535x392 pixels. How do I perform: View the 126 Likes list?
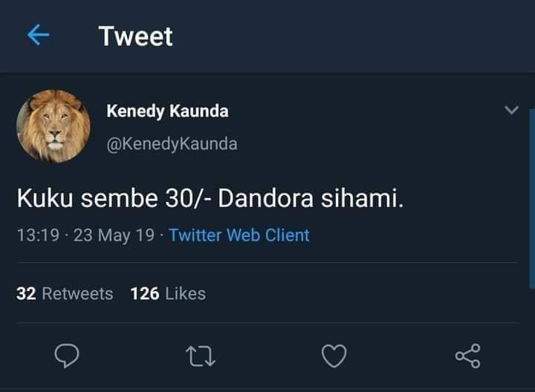click(168, 293)
